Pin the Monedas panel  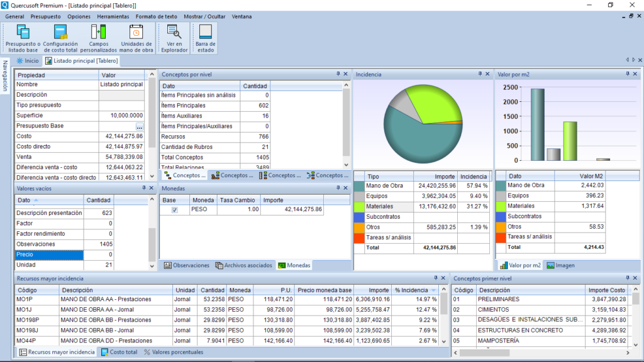pyautogui.click(x=338, y=188)
